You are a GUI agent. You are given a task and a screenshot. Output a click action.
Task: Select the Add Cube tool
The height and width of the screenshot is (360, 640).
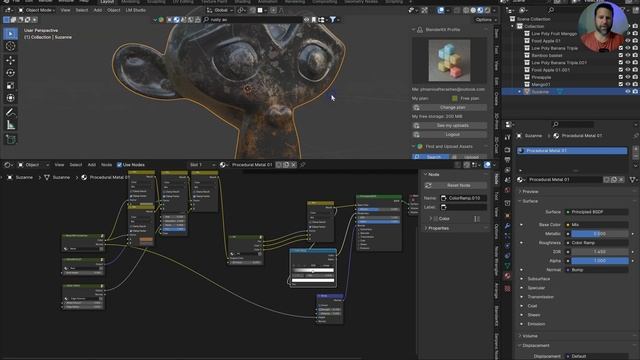click(11, 140)
